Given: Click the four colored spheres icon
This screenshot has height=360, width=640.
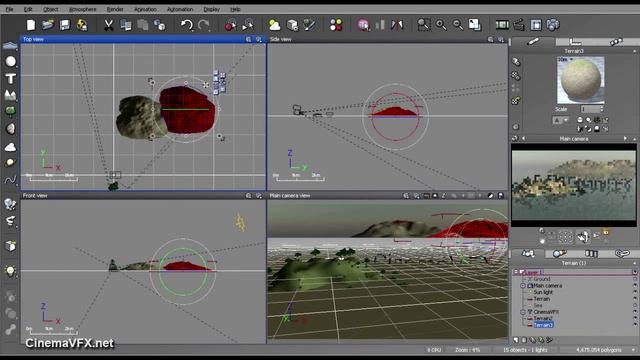Looking at the screenshot, I should (x=336, y=25).
